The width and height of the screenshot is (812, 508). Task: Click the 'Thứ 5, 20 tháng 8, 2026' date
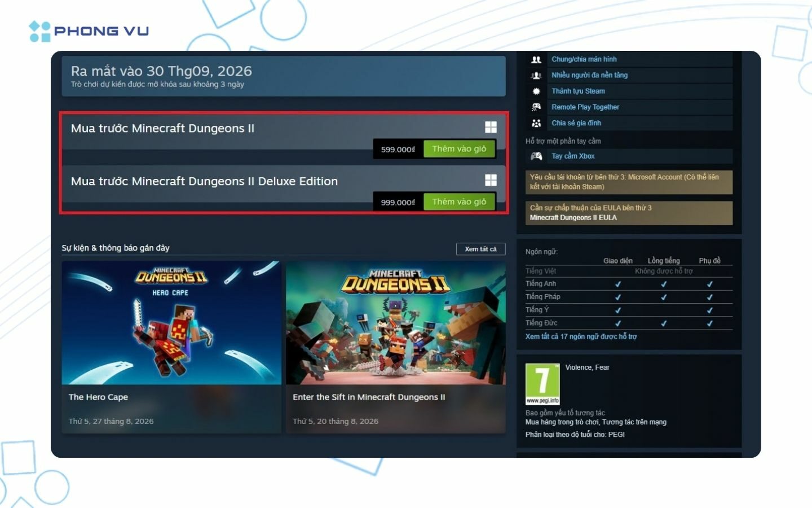336,421
